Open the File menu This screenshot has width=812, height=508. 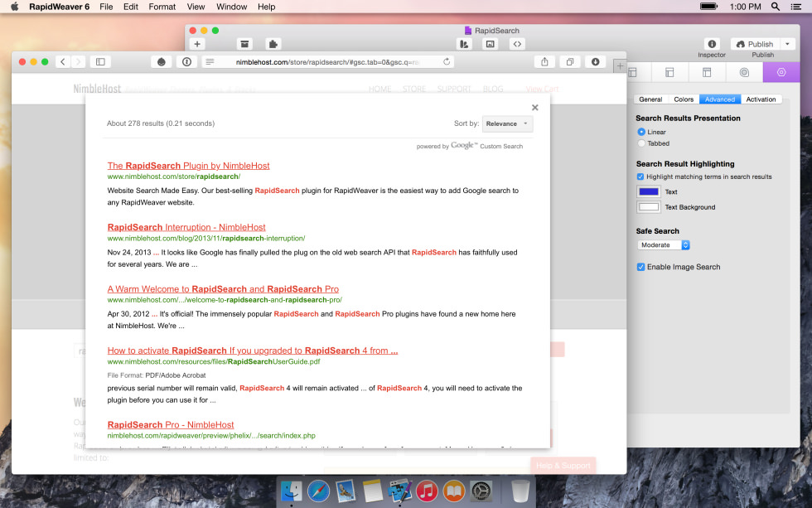(x=106, y=7)
